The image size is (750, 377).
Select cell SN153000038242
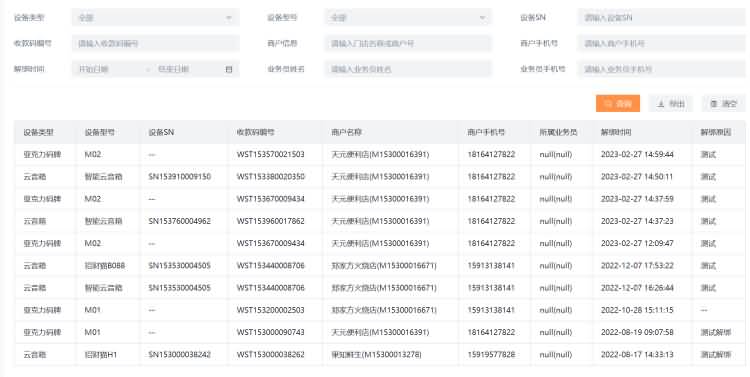pos(179,355)
